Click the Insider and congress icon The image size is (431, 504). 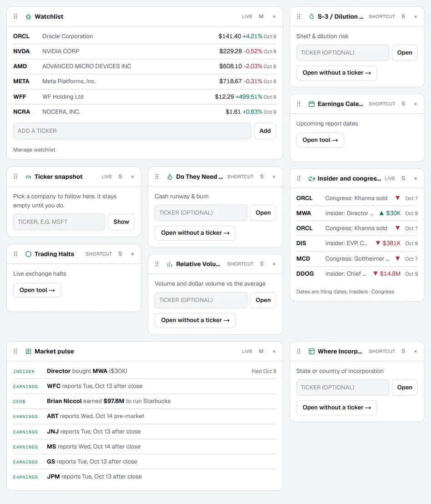(311, 178)
